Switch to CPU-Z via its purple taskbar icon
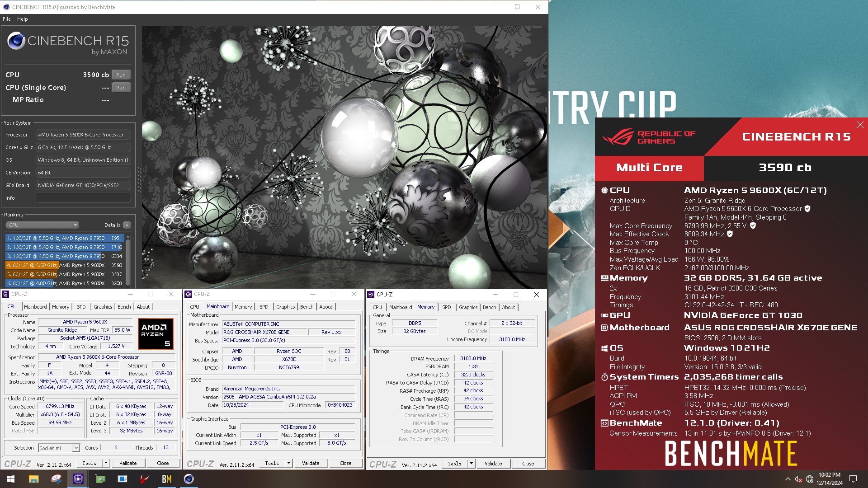 (x=78, y=479)
